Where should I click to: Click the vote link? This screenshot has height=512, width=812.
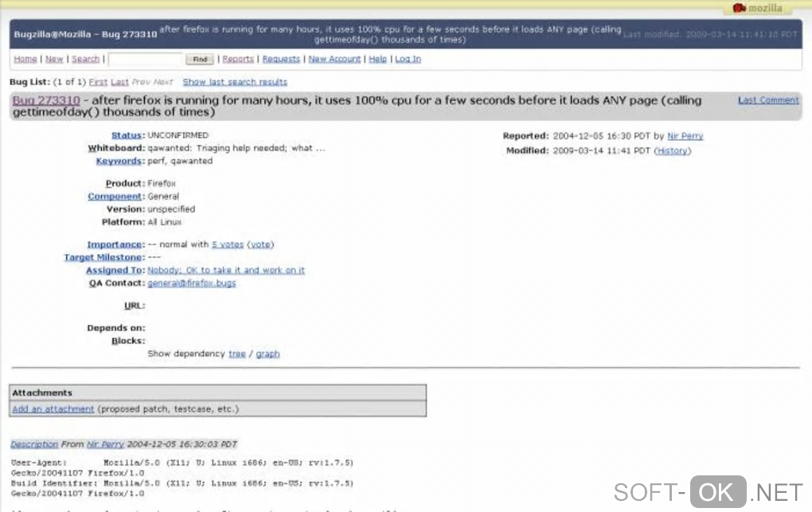pyautogui.click(x=260, y=244)
